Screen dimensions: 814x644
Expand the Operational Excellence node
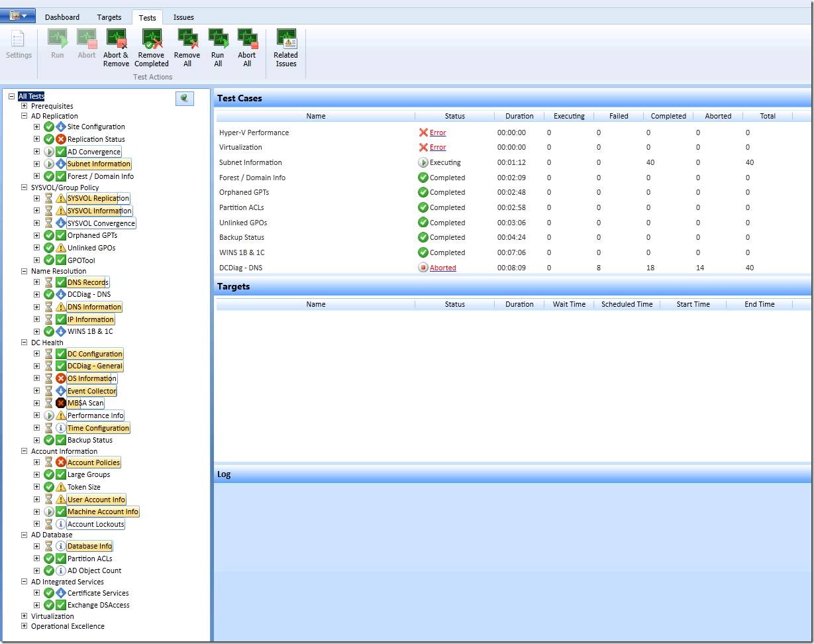coord(25,626)
